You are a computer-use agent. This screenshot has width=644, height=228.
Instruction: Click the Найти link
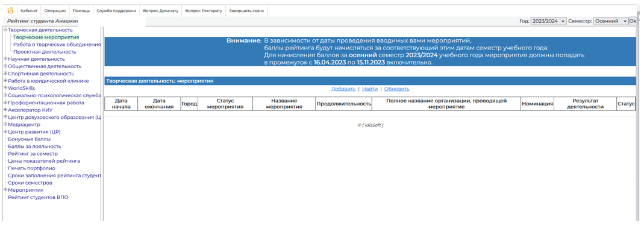coord(370,89)
